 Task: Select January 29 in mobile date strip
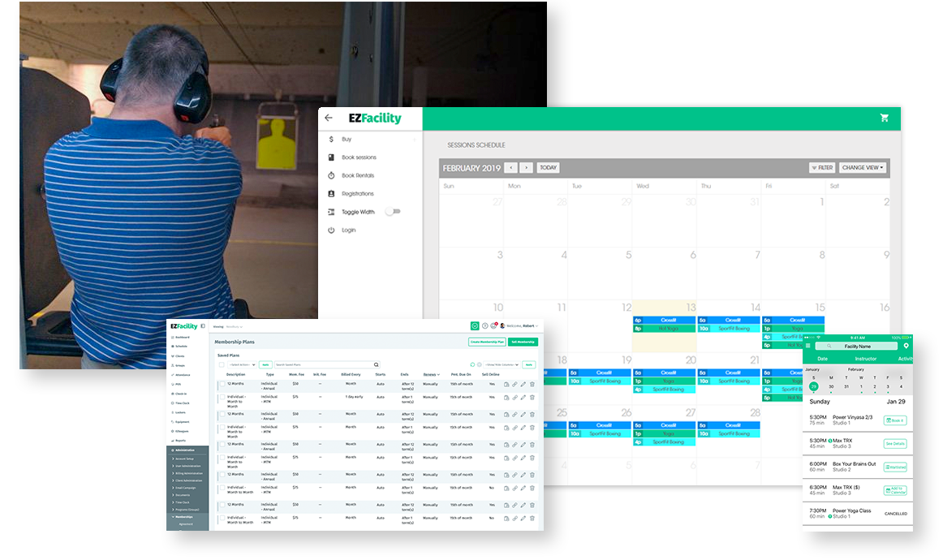[813, 386]
